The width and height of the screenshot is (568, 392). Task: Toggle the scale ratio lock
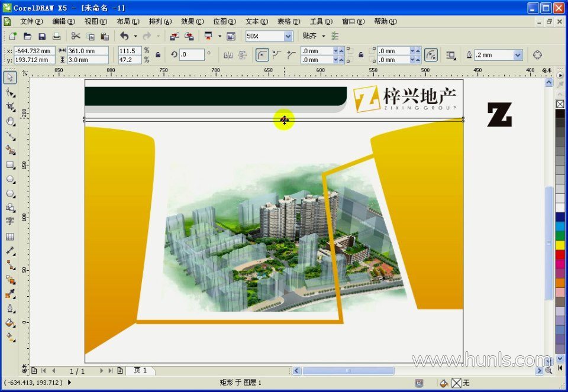[158, 55]
